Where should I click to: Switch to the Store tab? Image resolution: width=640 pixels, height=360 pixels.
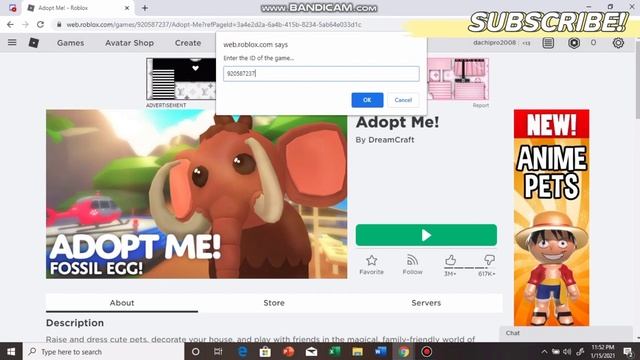pyautogui.click(x=274, y=303)
